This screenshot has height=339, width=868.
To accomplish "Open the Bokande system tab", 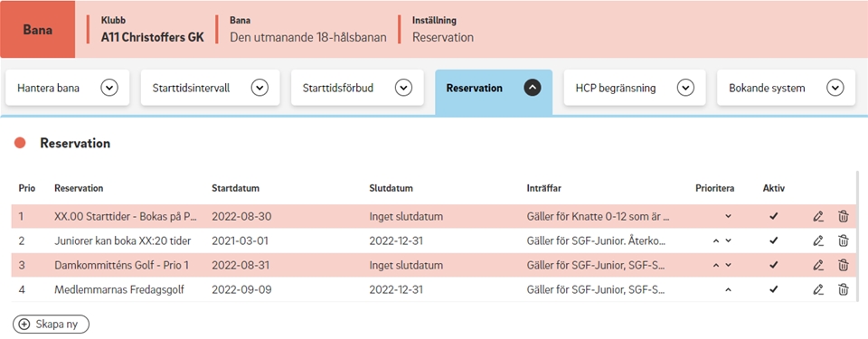I will click(786, 88).
